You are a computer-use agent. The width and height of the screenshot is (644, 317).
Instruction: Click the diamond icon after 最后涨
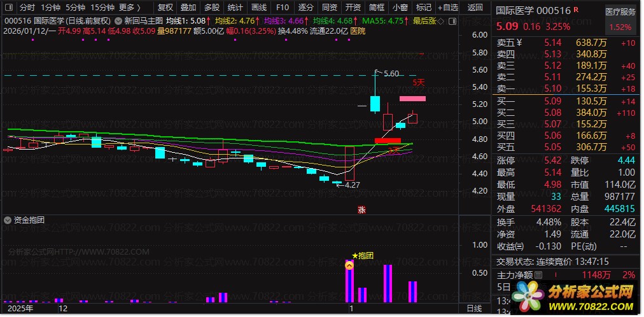[440, 20]
